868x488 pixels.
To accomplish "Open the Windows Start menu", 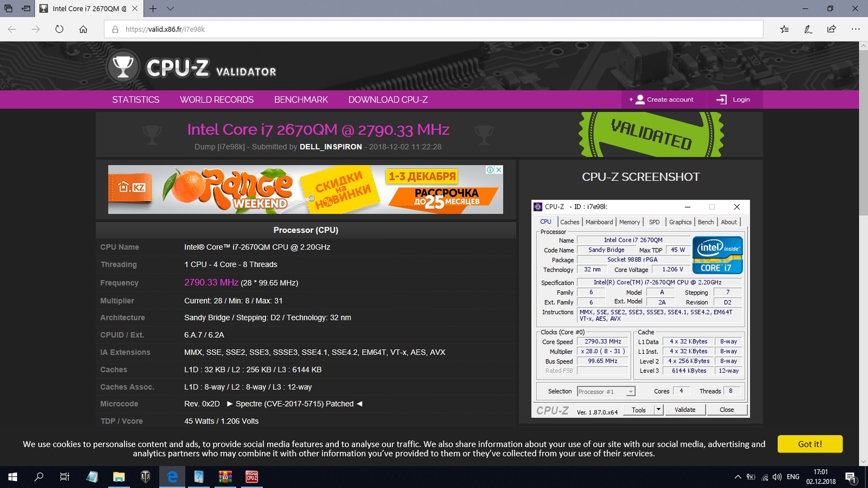I will (13, 477).
